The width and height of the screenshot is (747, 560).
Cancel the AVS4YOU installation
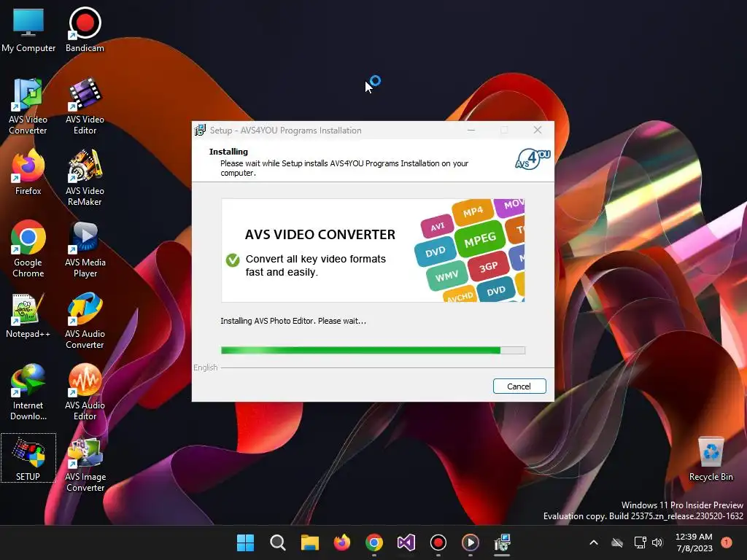pyautogui.click(x=519, y=386)
